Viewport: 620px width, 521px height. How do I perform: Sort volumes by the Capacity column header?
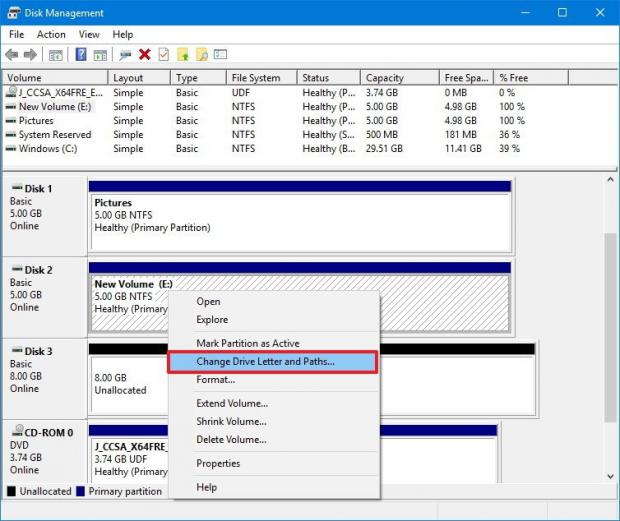pos(385,78)
